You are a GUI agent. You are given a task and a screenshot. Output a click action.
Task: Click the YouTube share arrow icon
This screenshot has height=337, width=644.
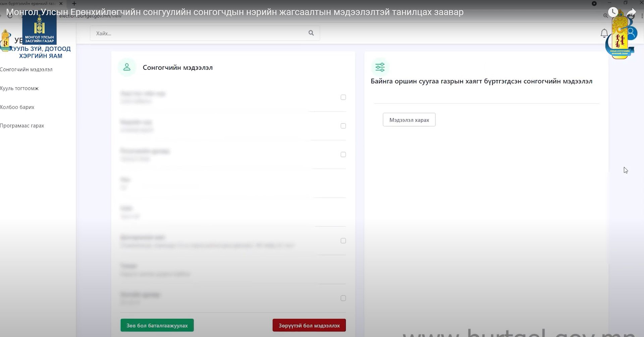click(x=632, y=12)
